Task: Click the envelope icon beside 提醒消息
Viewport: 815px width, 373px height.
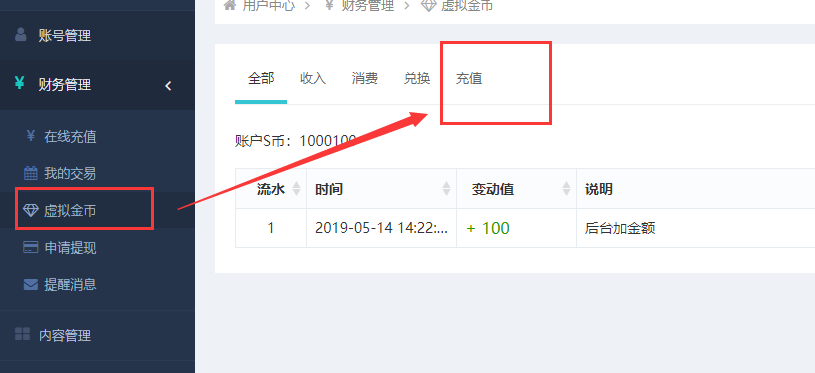Action: coord(31,285)
